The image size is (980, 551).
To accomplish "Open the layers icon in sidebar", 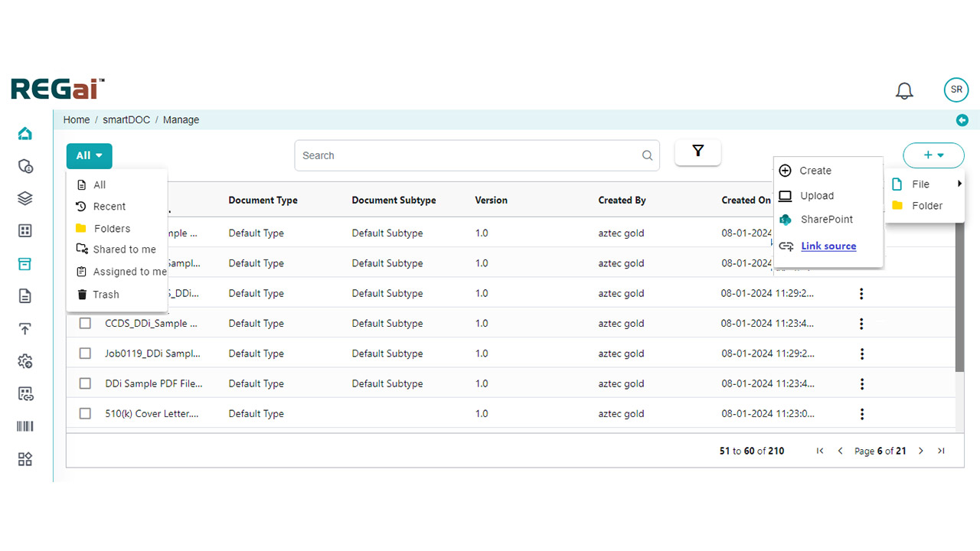I will click(x=25, y=198).
